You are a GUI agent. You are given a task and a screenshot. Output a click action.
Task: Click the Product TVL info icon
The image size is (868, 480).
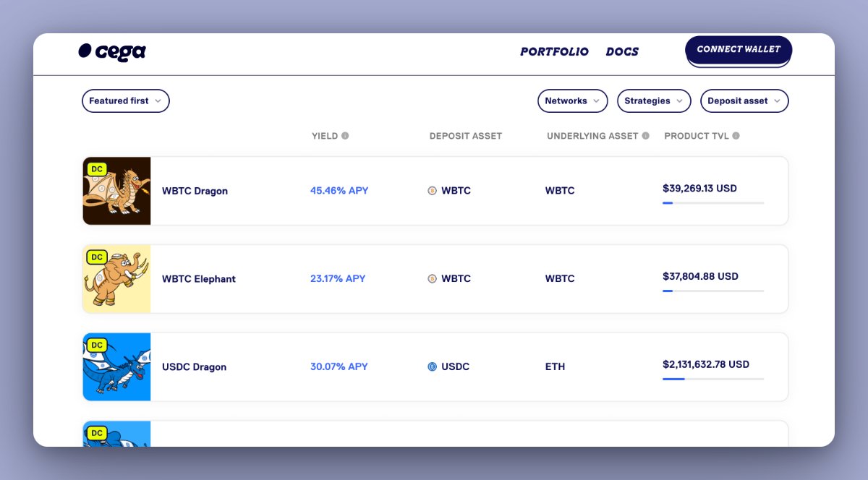(x=736, y=136)
